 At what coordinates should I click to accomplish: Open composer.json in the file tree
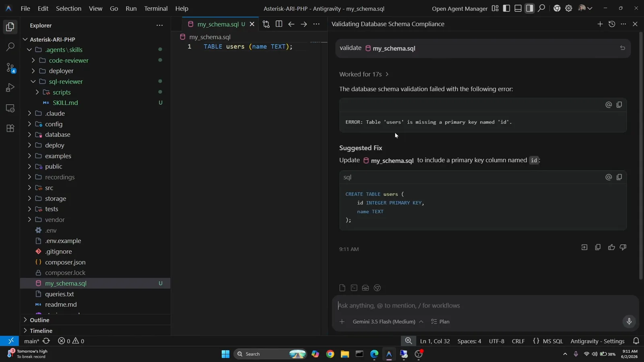[x=65, y=262]
